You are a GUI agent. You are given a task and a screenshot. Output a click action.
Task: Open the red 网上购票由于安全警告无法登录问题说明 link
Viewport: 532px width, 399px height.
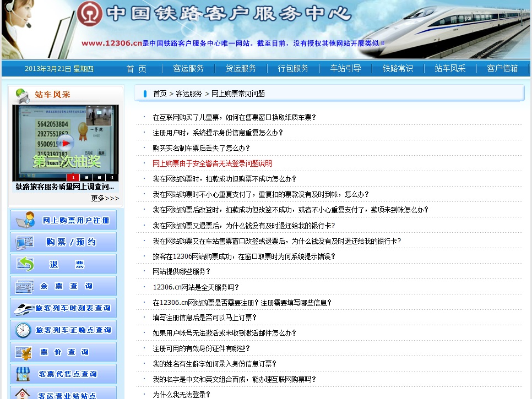pos(212,164)
